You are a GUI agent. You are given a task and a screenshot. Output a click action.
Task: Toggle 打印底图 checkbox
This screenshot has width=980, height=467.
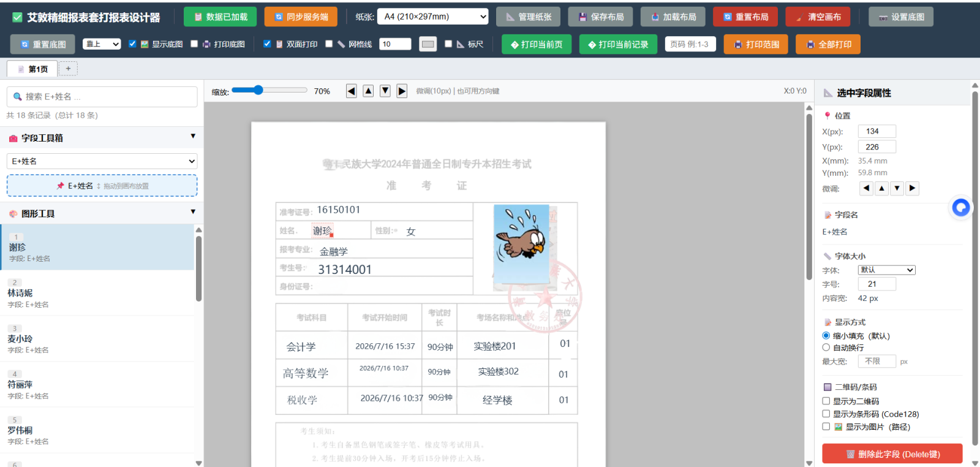click(194, 44)
